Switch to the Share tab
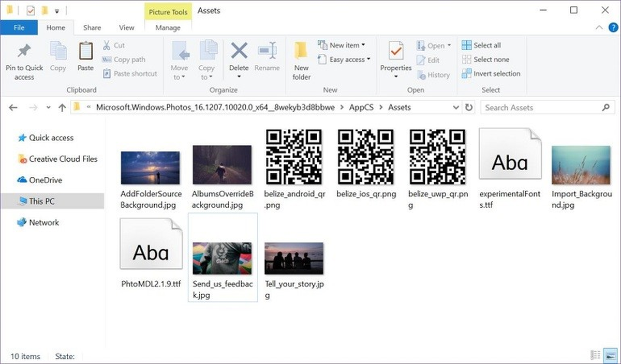The height and width of the screenshot is (364, 621). (x=92, y=28)
